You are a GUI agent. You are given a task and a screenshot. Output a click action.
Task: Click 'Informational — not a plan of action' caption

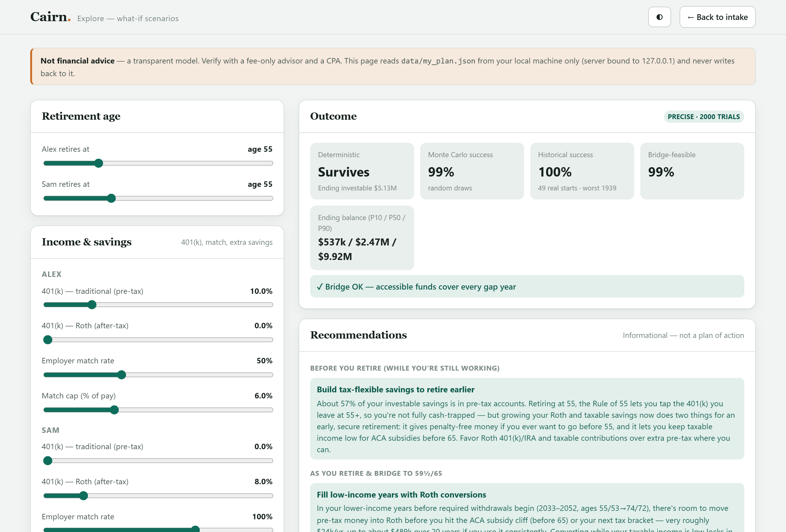coord(683,336)
